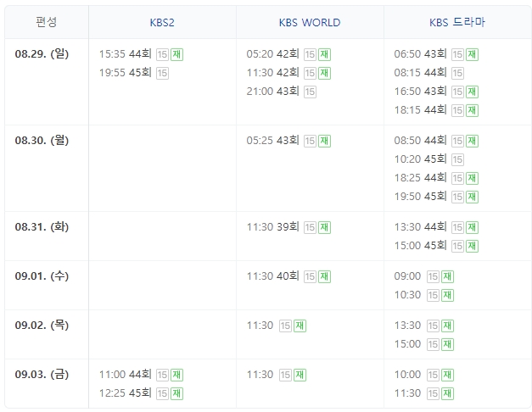Click 재 icon for KBS 드라마 19:50 45회
Screen dimensions: 532x412
[472, 197]
